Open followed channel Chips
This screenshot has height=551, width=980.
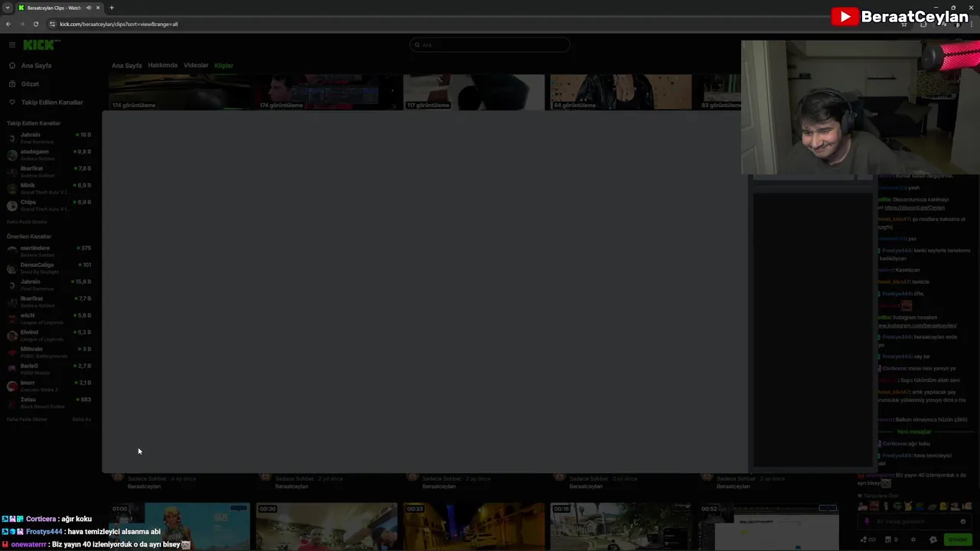(x=49, y=205)
